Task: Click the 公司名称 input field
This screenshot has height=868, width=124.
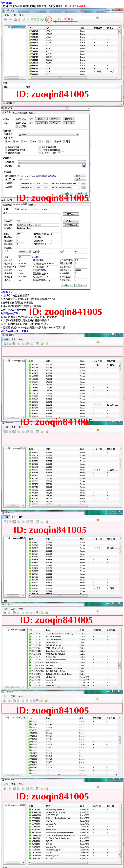Action: 38,225
